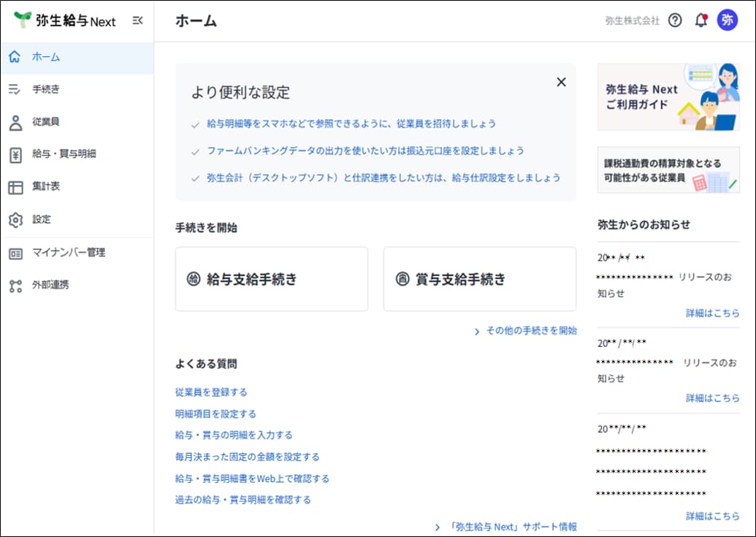Click the 課税通勤費の精算対象 banner
The height and width of the screenshot is (537, 756).
coord(668,170)
